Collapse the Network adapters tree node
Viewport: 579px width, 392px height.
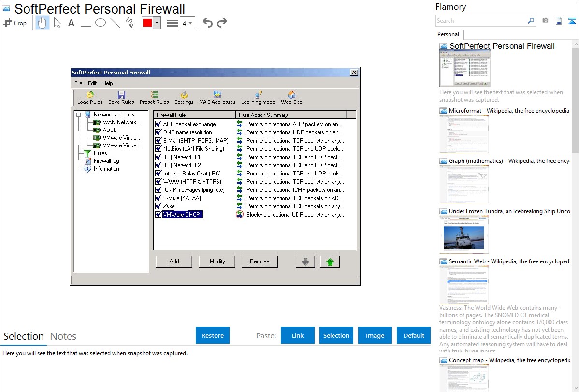tap(78, 115)
